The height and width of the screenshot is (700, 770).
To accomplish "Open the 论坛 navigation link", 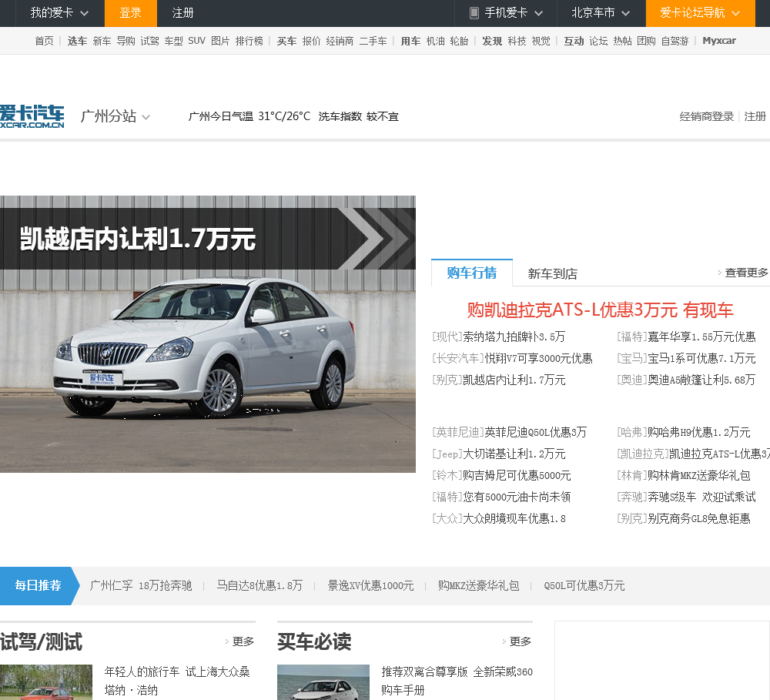I will (x=598, y=41).
